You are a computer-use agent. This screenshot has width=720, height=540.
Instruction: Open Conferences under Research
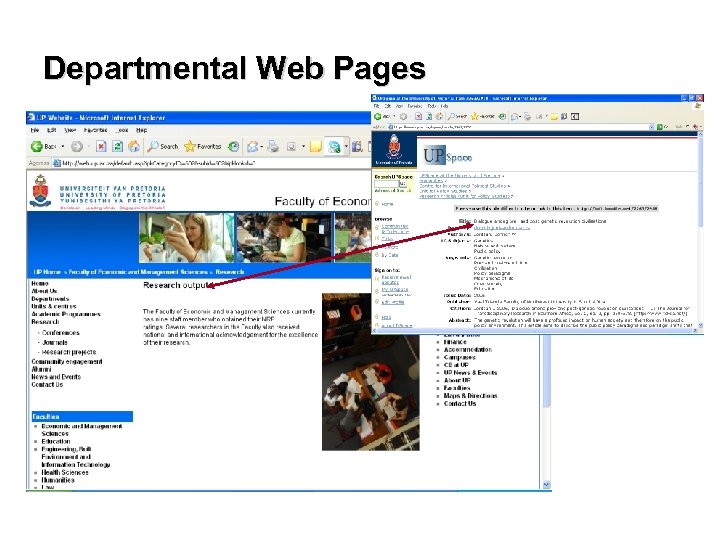pos(61,333)
